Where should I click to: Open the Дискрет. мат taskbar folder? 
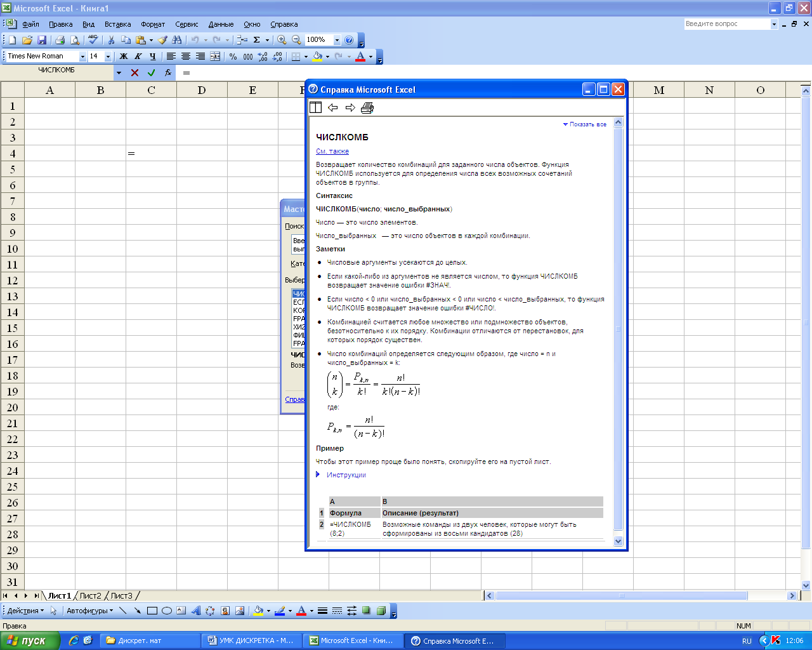[x=150, y=640]
